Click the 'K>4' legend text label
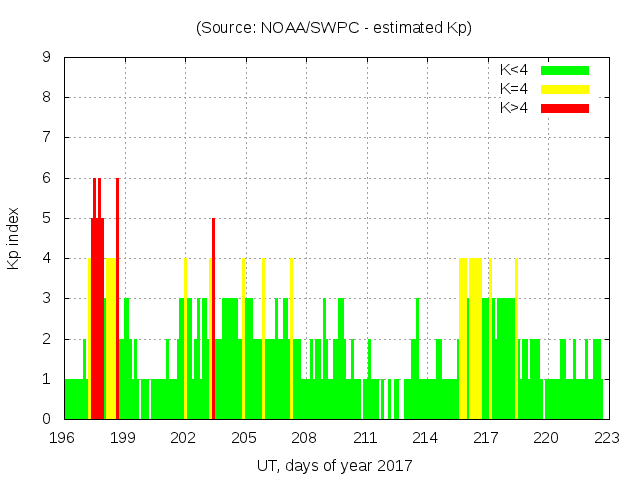 (514, 108)
